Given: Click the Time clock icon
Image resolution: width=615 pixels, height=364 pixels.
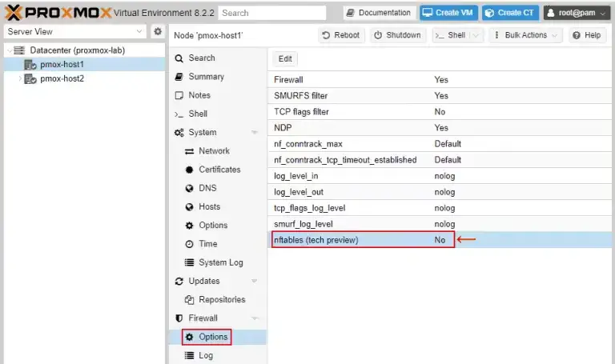Looking at the screenshot, I should point(189,244).
